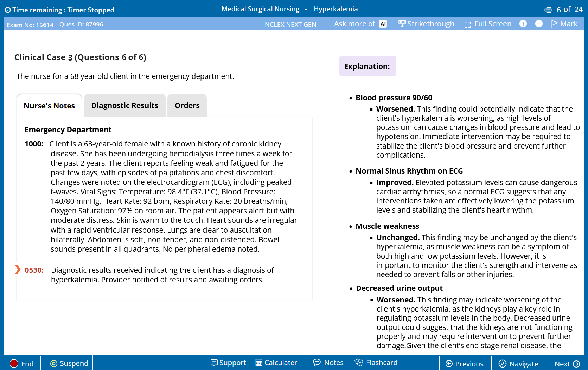Open Support chat

pyautogui.click(x=228, y=363)
